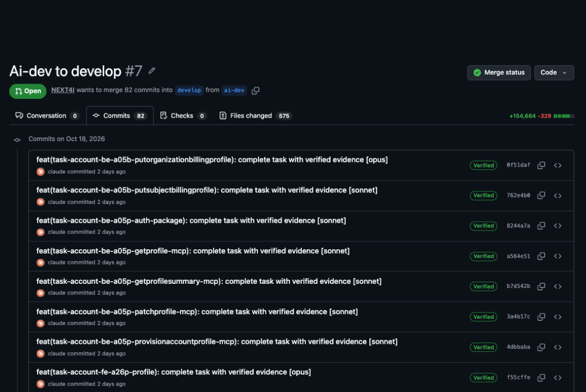Open NEXT4I user profile link
The width and height of the screenshot is (586, 392).
click(x=63, y=90)
